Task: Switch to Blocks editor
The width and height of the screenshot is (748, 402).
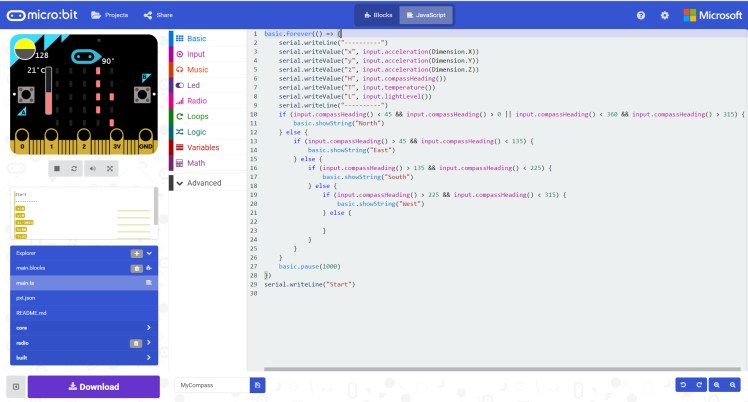Action: tap(378, 15)
